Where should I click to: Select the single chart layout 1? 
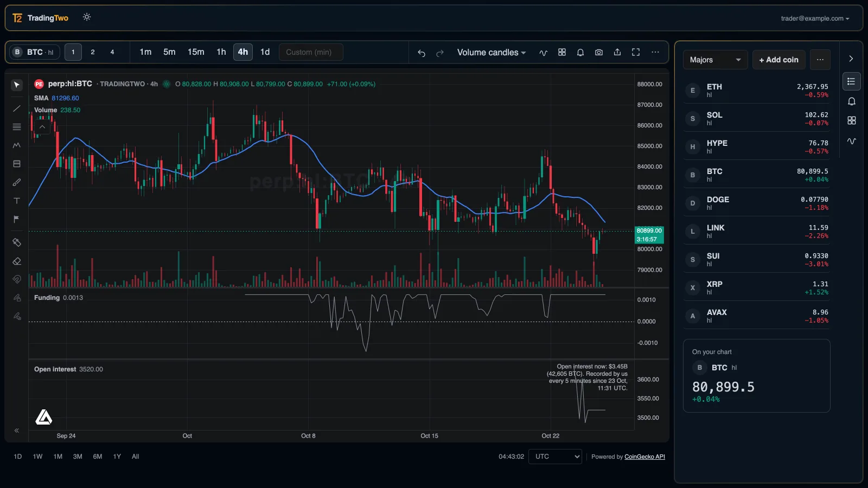(73, 52)
